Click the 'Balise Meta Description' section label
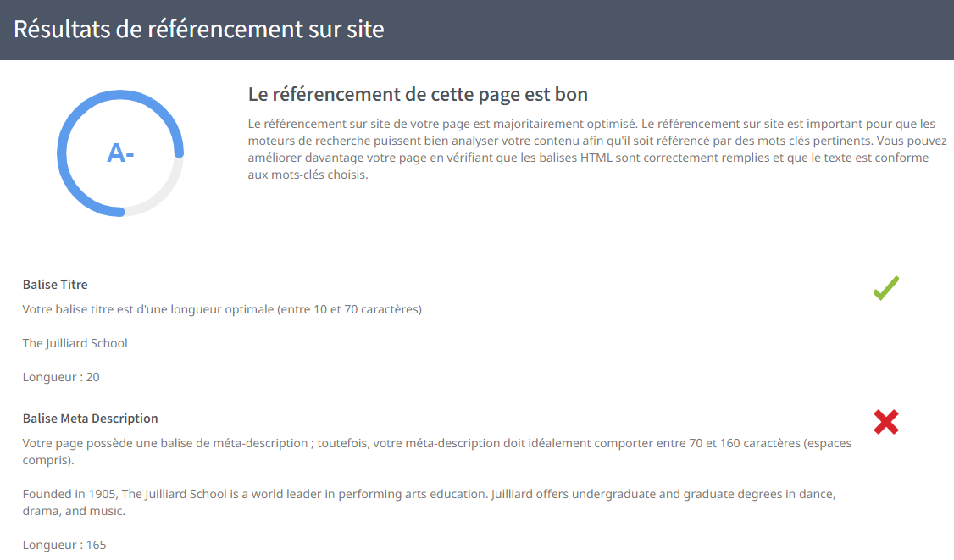 pos(90,419)
